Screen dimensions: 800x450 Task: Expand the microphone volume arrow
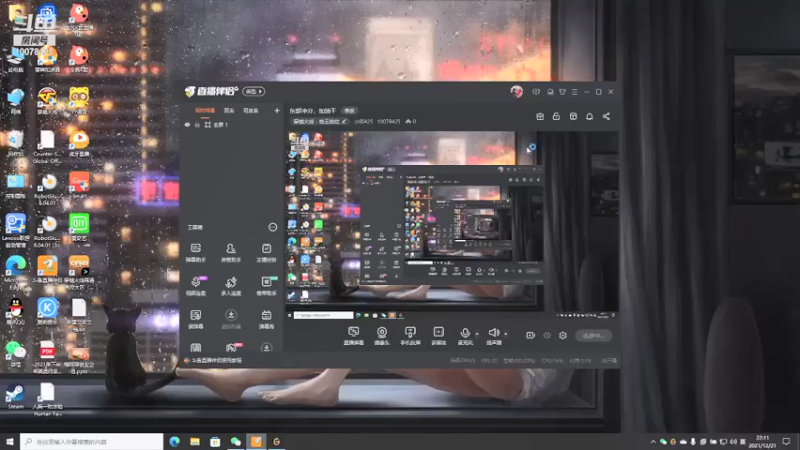point(477,334)
